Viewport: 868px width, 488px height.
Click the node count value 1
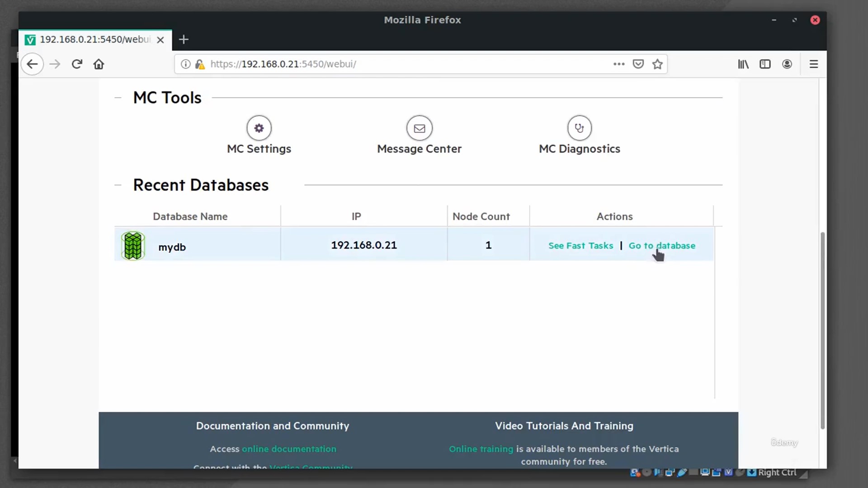click(488, 245)
